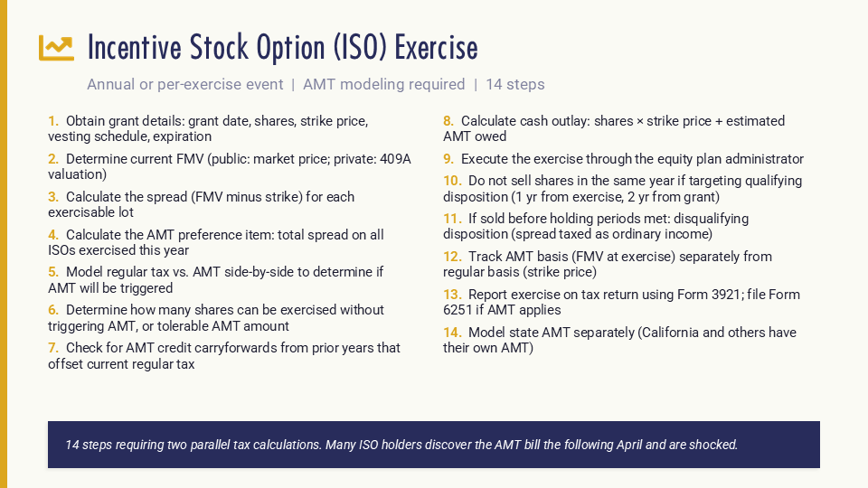This screenshot has height=488, width=868.
Task: Select step 7 on AMT credit carryforwards
Action: point(224,355)
